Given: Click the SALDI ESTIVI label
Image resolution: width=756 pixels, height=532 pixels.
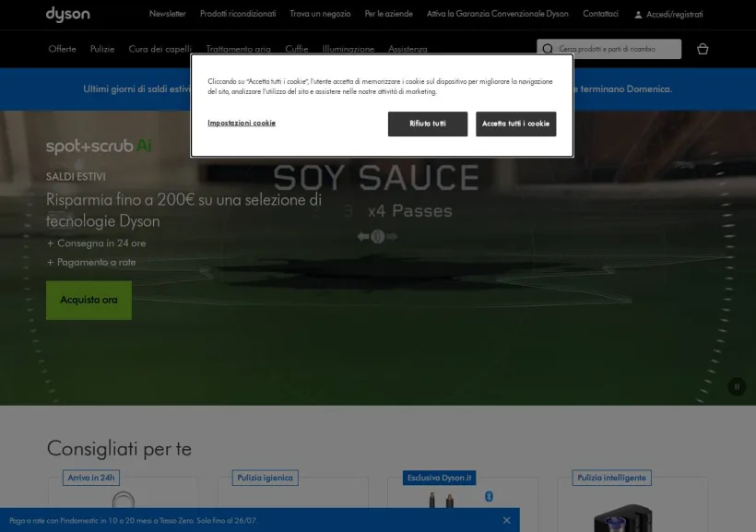Looking at the screenshot, I should coord(76,177).
